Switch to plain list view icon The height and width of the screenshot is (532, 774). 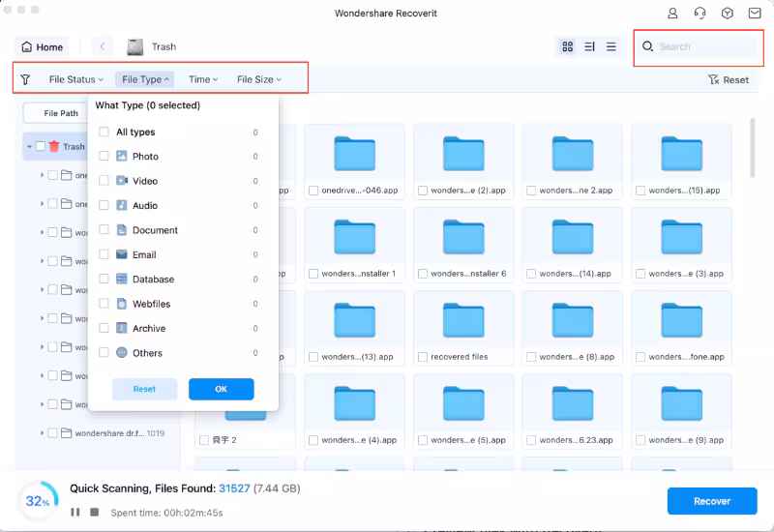pos(611,46)
